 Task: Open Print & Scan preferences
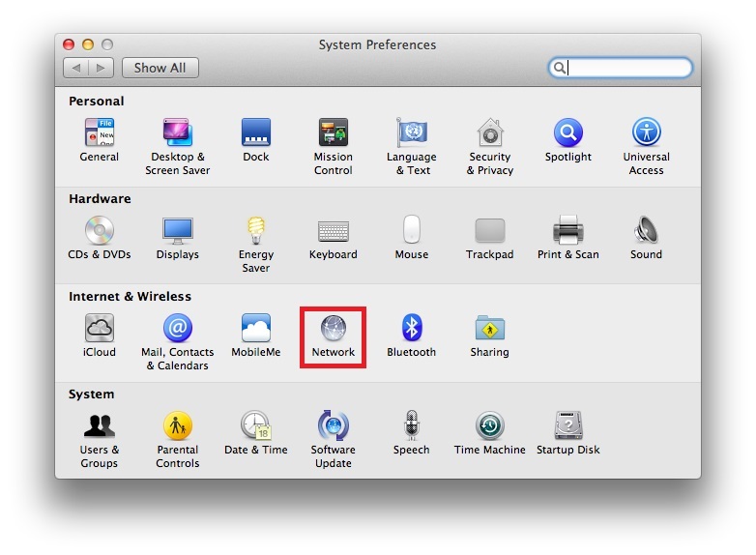567,231
